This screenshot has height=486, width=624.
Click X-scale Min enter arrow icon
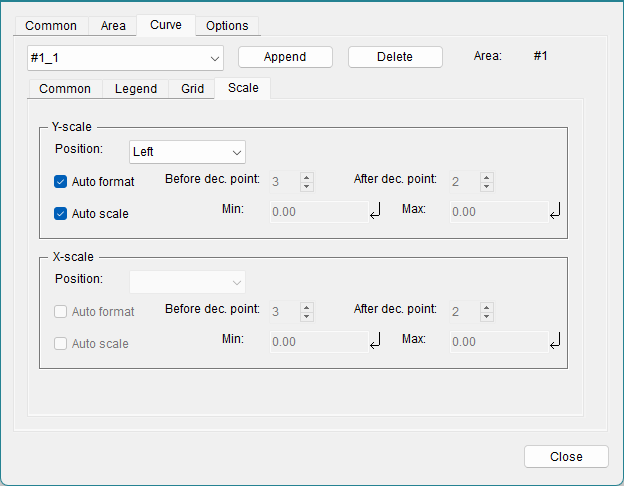coord(376,342)
